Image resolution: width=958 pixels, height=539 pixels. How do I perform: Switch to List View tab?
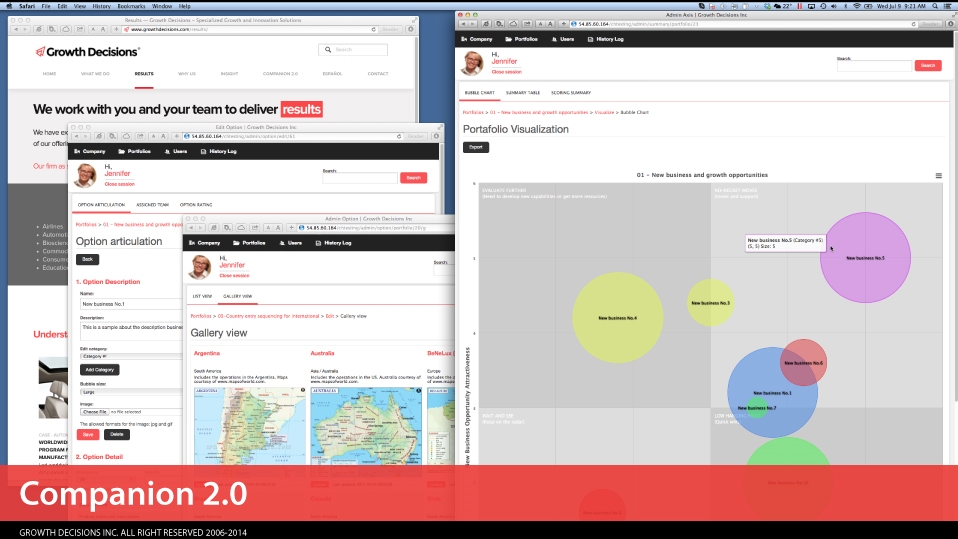pyautogui.click(x=202, y=296)
